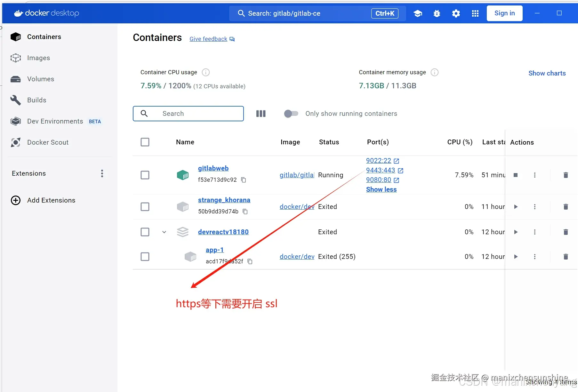Collapse ports list with Show less

[x=381, y=189]
